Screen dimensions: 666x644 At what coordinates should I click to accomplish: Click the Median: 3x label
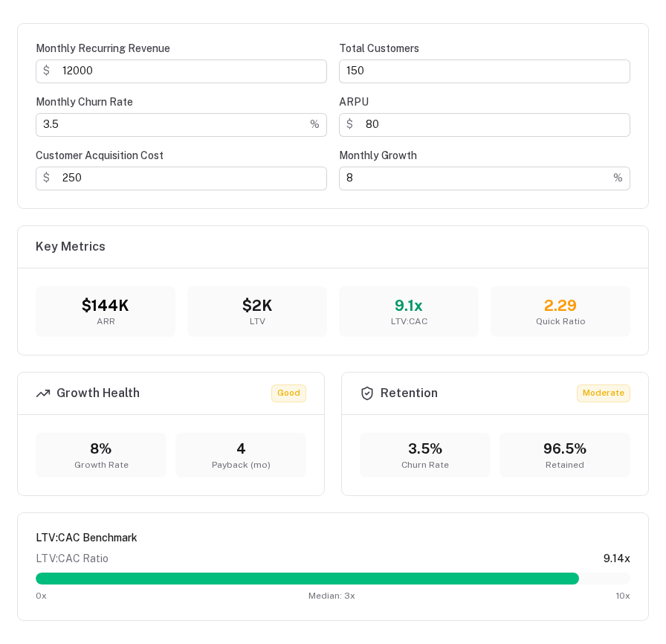click(x=332, y=596)
